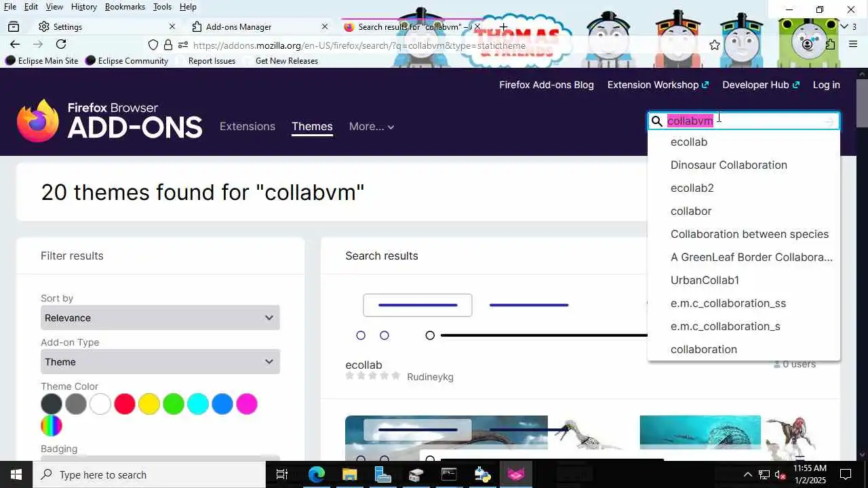Open the Firefox hamburger application menu

pos(852,45)
